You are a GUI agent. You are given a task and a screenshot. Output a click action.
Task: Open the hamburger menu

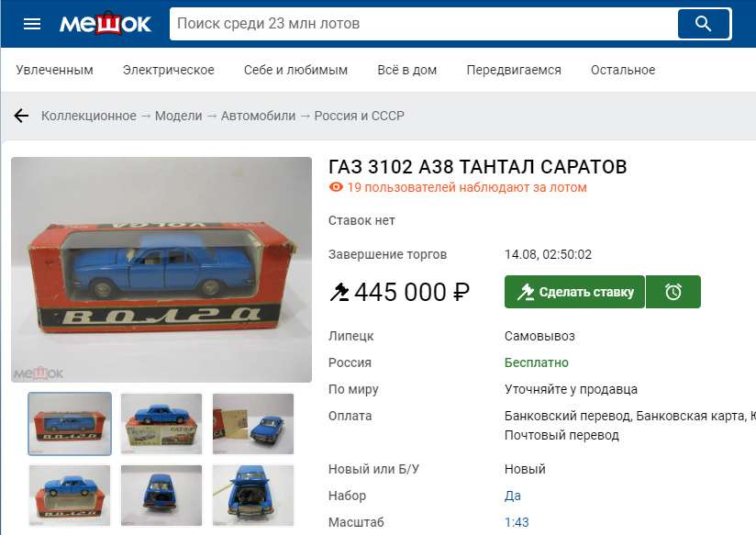click(32, 24)
